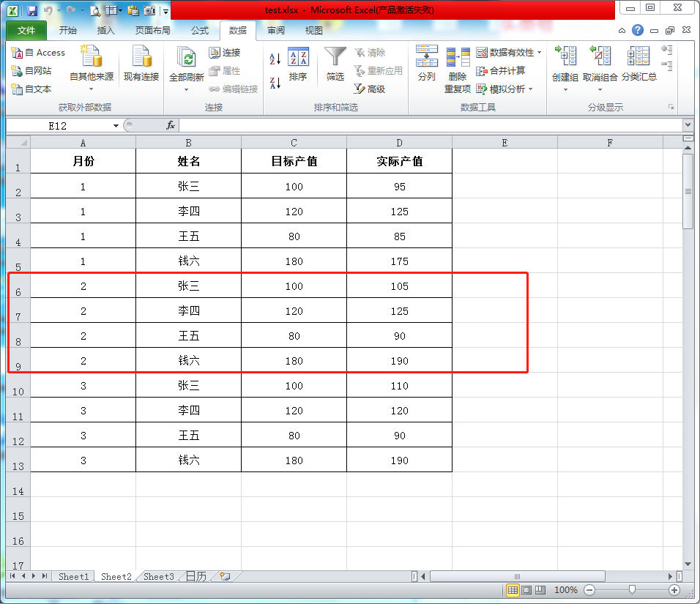Switch to the Review (审阅) tab
The width and height of the screenshot is (700, 604).
coord(276,30)
